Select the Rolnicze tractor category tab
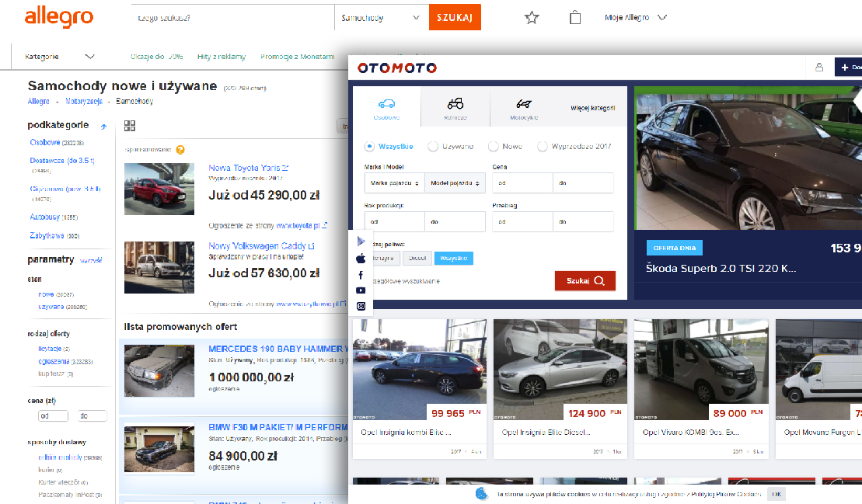The height and width of the screenshot is (504, 862). (x=455, y=108)
